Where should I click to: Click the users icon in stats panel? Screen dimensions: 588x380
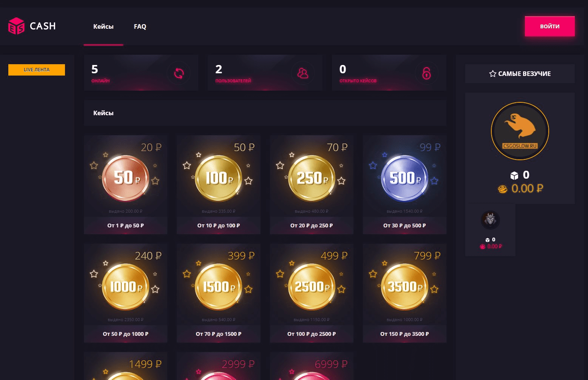tap(302, 73)
